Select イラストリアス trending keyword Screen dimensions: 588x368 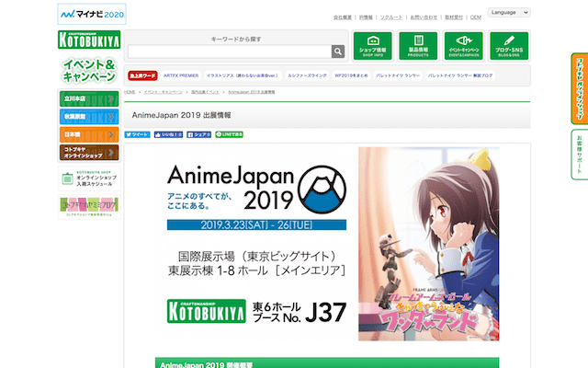[243, 75]
